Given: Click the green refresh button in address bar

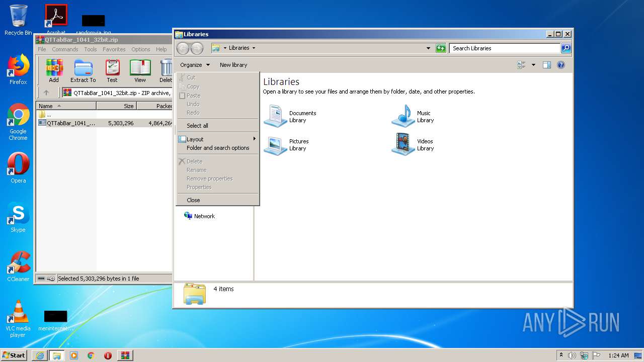Looking at the screenshot, I should click(441, 48).
